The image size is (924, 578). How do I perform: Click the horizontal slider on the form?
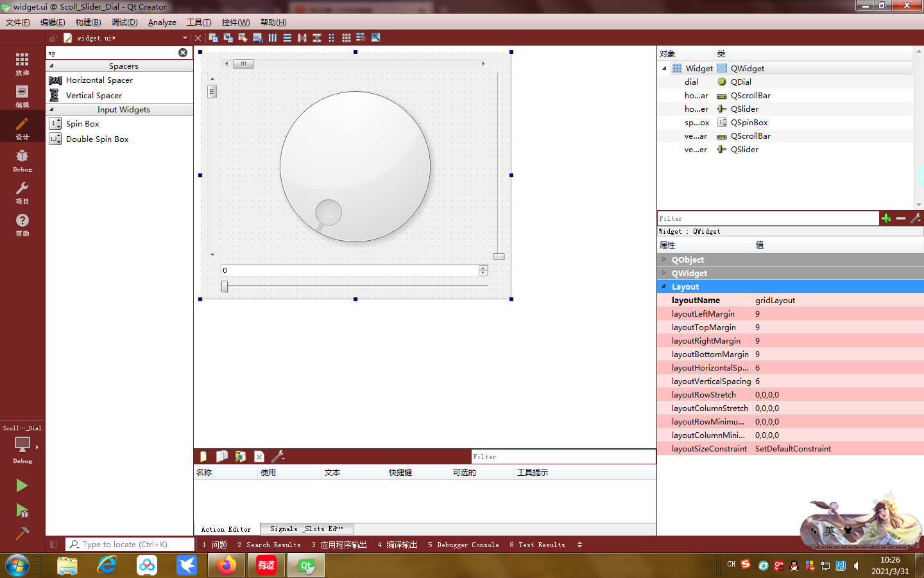point(354,286)
